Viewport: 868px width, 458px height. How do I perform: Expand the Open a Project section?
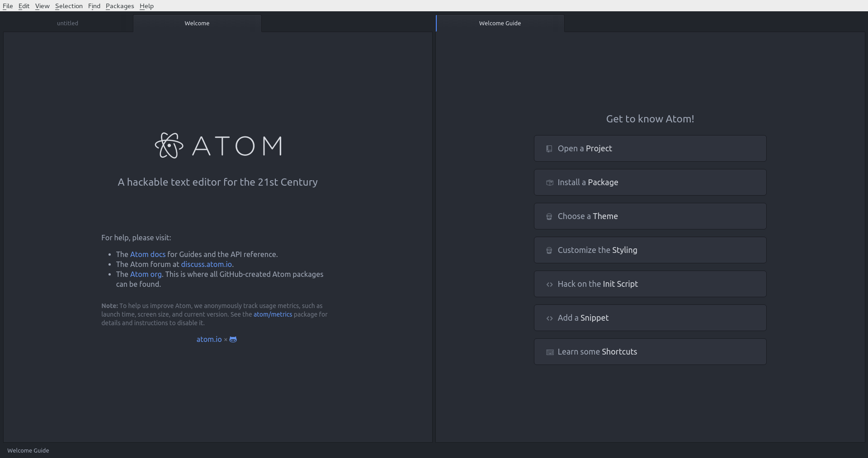(x=650, y=149)
